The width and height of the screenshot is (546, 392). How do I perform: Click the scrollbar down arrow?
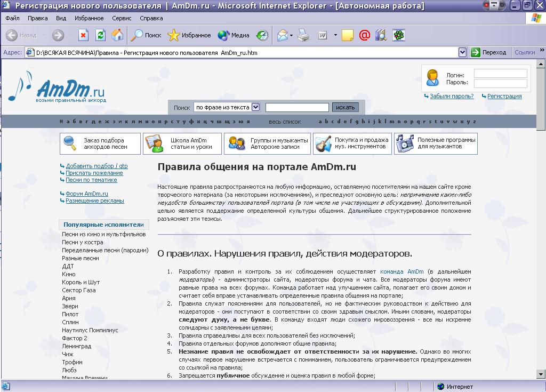[x=541, y=374]
